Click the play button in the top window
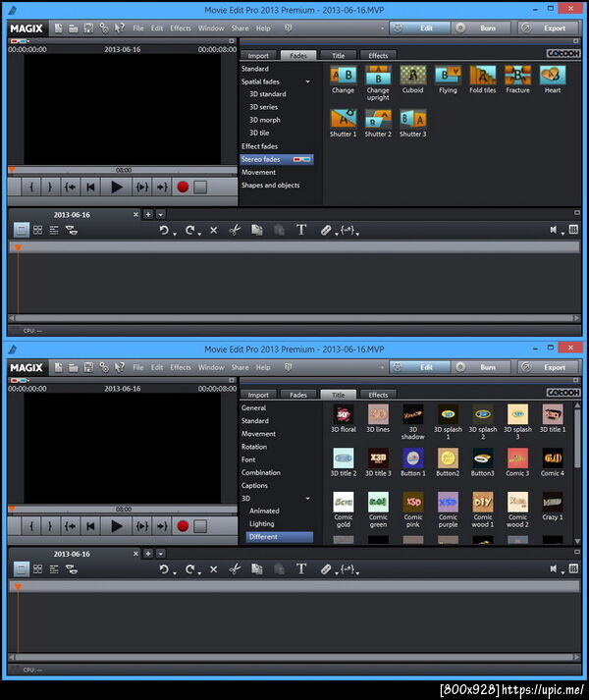Image resolution: width=589 pixels, height=700 pixels. click(x=116, y=188)
